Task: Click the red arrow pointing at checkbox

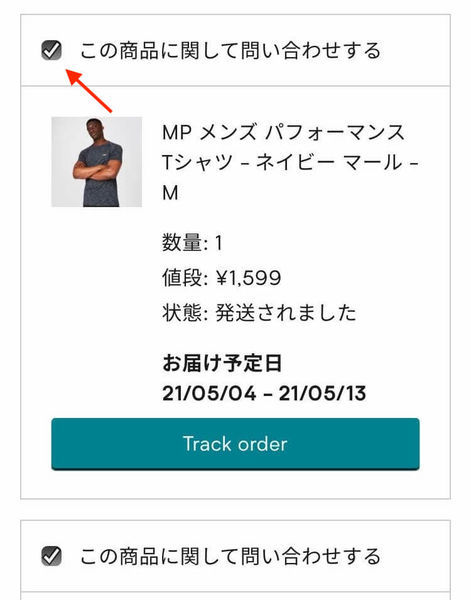Action: [89, 90]
